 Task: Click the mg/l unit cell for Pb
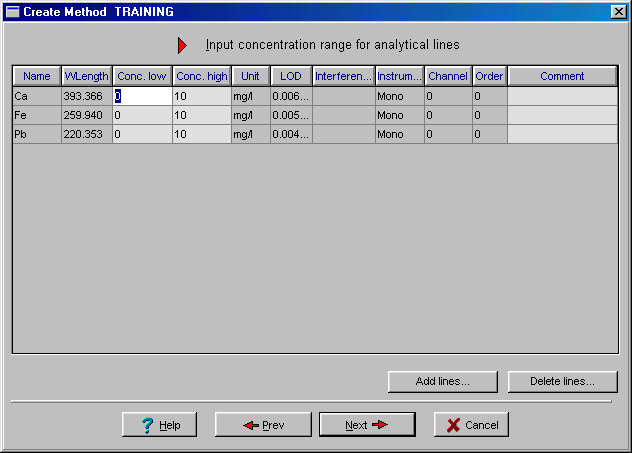coord(251,134)
